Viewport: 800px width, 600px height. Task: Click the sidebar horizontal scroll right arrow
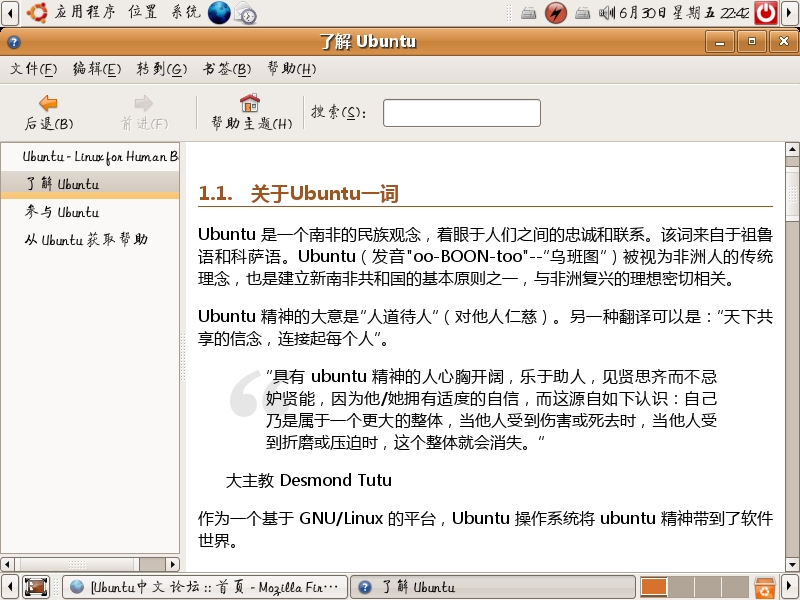172,564
